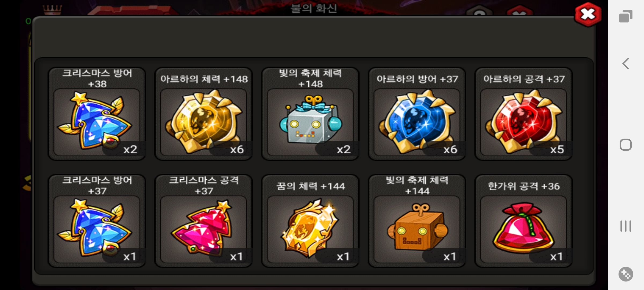Pick the red 아르하의 공격 +37 gem
The height and width of the screenshot is (290, 644).
524,114
